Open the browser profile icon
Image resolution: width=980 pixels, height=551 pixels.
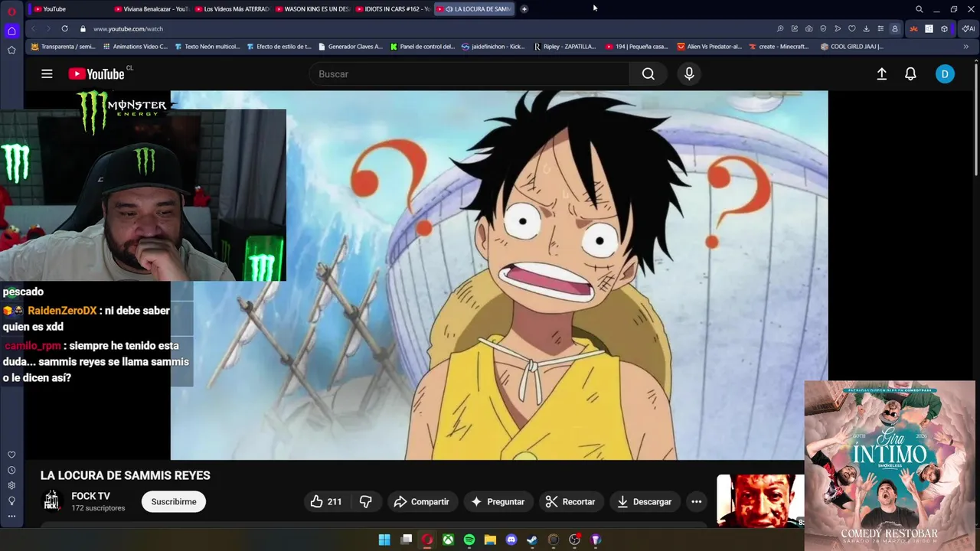pos(894,28)
